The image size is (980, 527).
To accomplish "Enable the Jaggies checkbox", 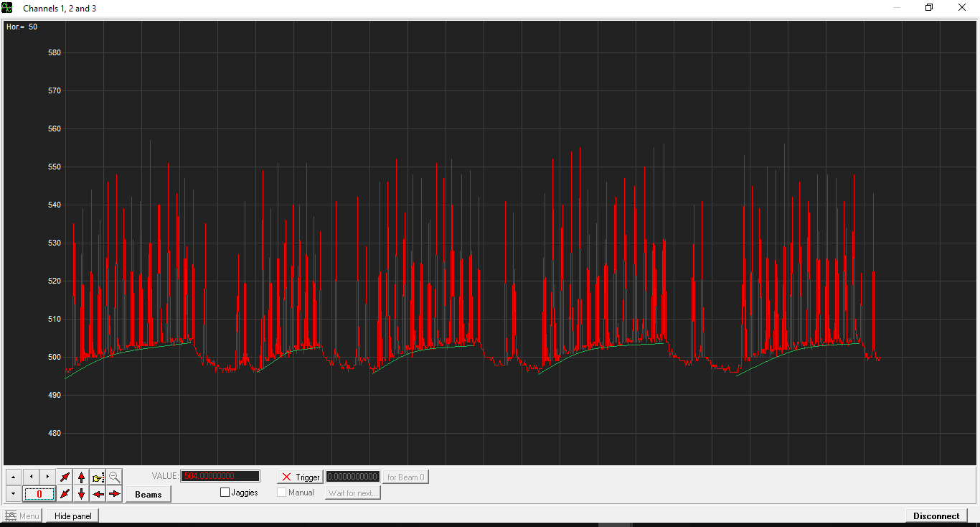I will (225, 493).
